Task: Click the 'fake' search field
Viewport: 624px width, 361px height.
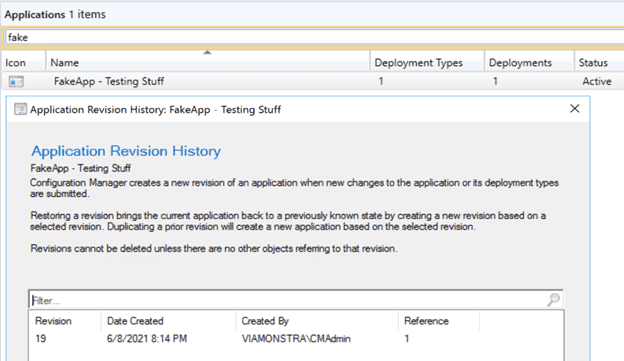Action: 314,37
